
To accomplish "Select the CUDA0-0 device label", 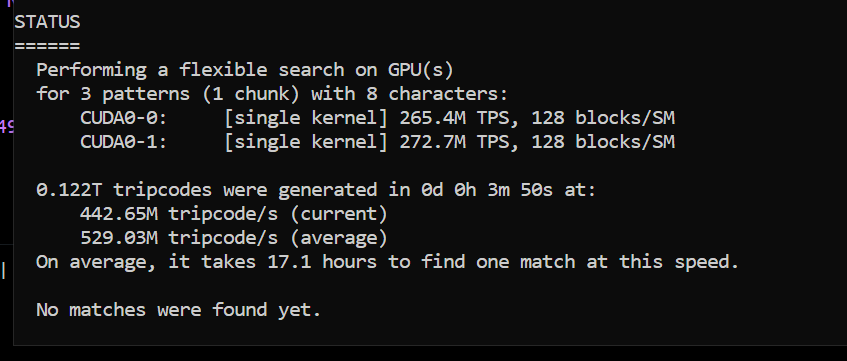I will pyautogui.click(x=124, y=118).
